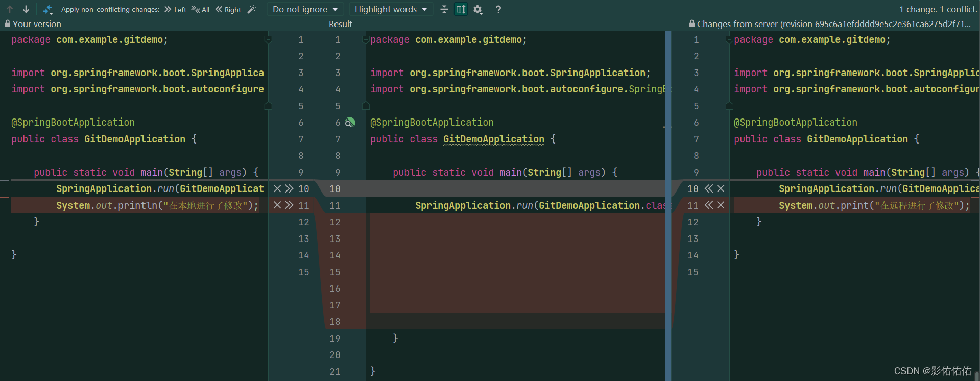Click Spring bean gutter icon on line 6
This screenshot has width=980, height=381.
350,122
